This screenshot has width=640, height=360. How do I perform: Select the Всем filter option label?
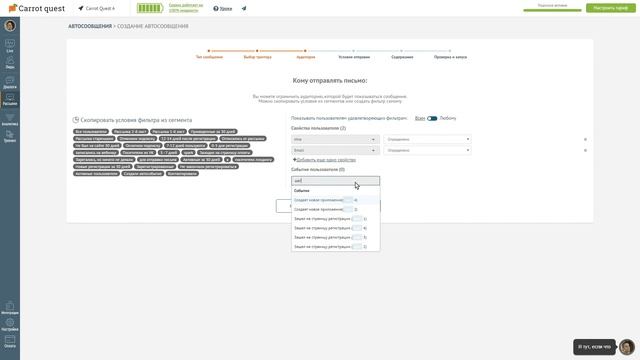420,118
